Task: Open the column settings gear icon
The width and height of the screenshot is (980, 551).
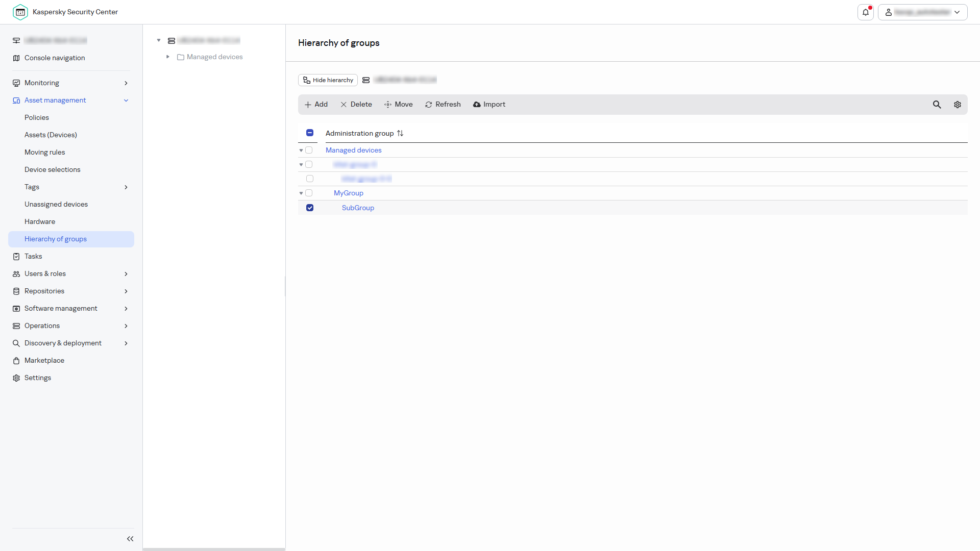Action: tap(958, 105)
